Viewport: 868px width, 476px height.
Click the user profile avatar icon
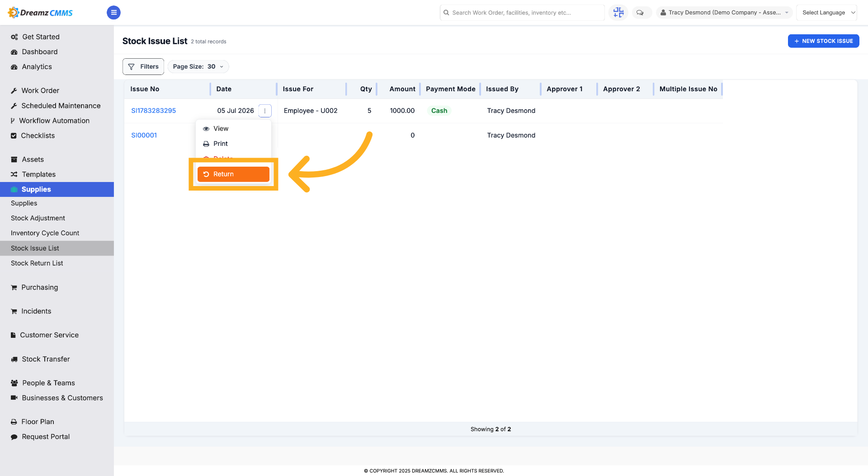pyautogui.click(x=663, y=13)
